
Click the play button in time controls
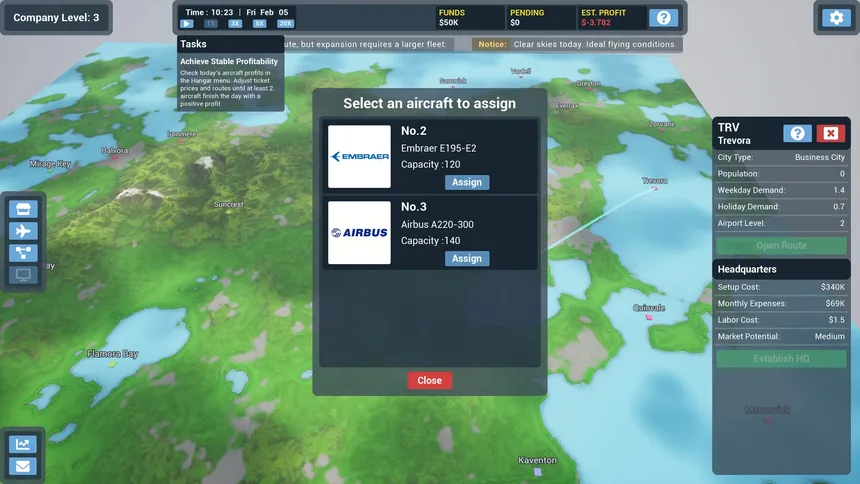pyautogui.click(x=186, y=24)
